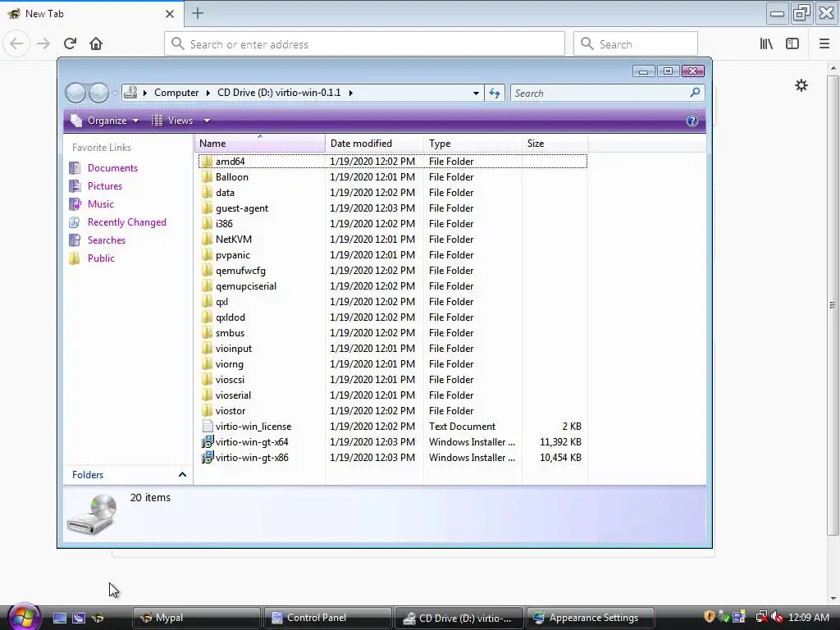Image resolution: width=840 pixels, height=630 pixels.
Task: Open Music favorite link
Action: 101,204
